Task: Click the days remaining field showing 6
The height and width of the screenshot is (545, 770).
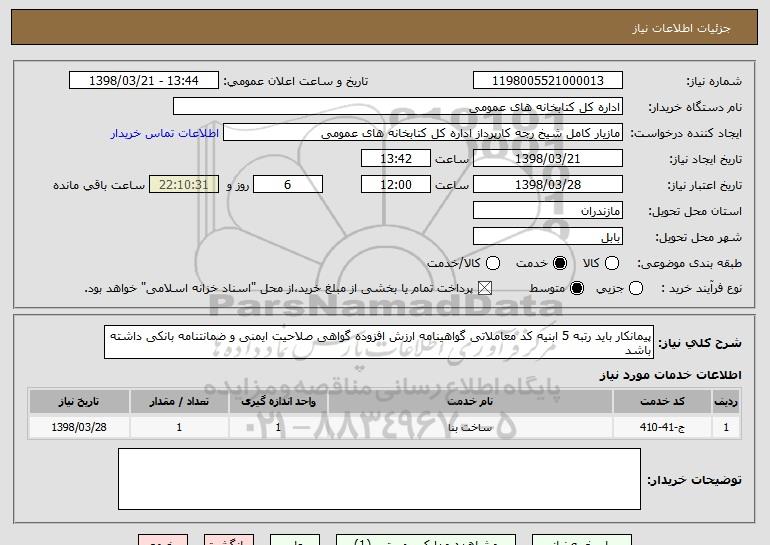Action: [288, 185]
